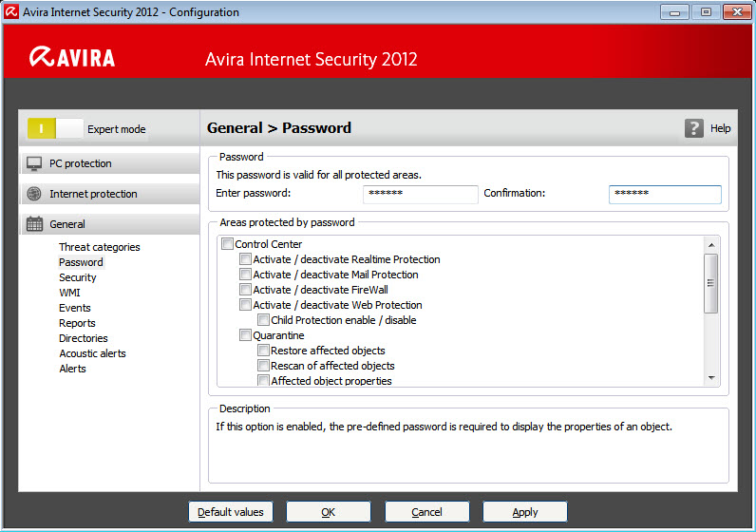Viewport: 756px width, 532px height.
Task: Click the General calendar icon
Action: click(34, 224)
